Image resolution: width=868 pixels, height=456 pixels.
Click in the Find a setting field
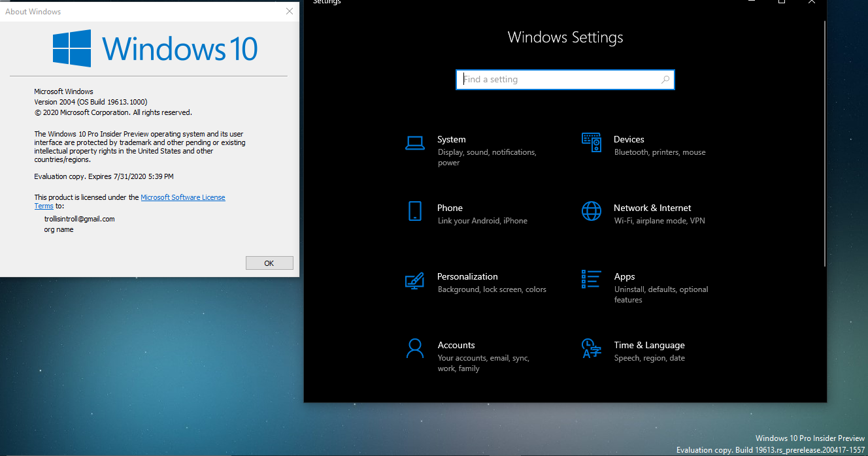point(565,80)
